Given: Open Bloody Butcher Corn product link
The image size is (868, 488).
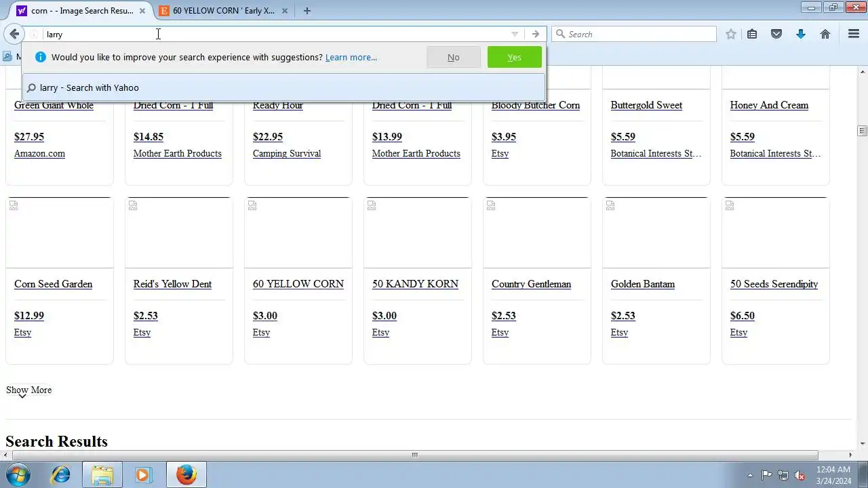Looking at the screenshot, I should pos(536,105).
